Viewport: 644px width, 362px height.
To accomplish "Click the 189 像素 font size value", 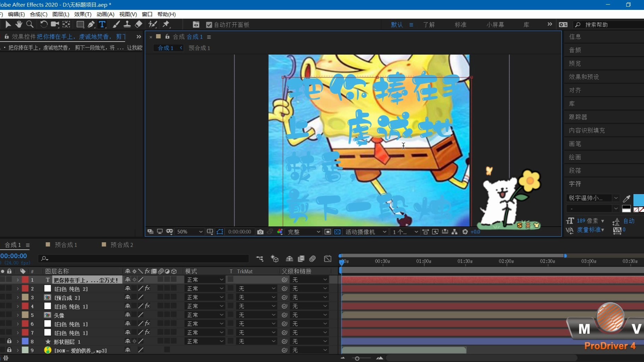I will click(587, 221).
